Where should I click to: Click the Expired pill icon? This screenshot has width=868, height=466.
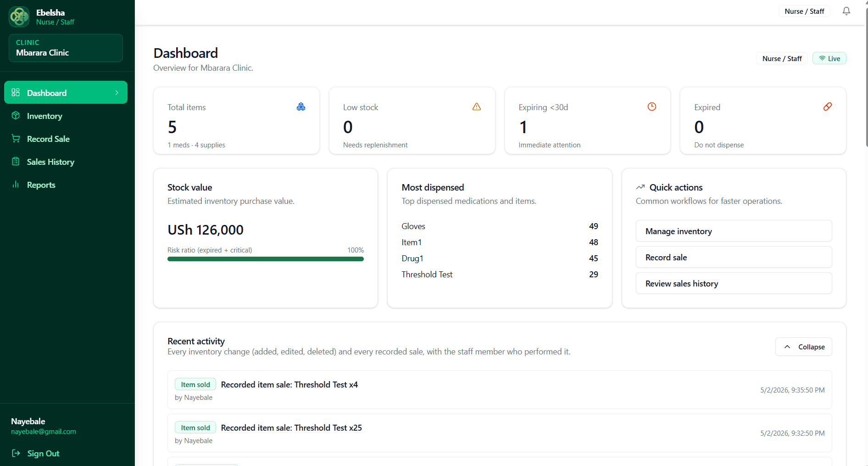[828, 107]
